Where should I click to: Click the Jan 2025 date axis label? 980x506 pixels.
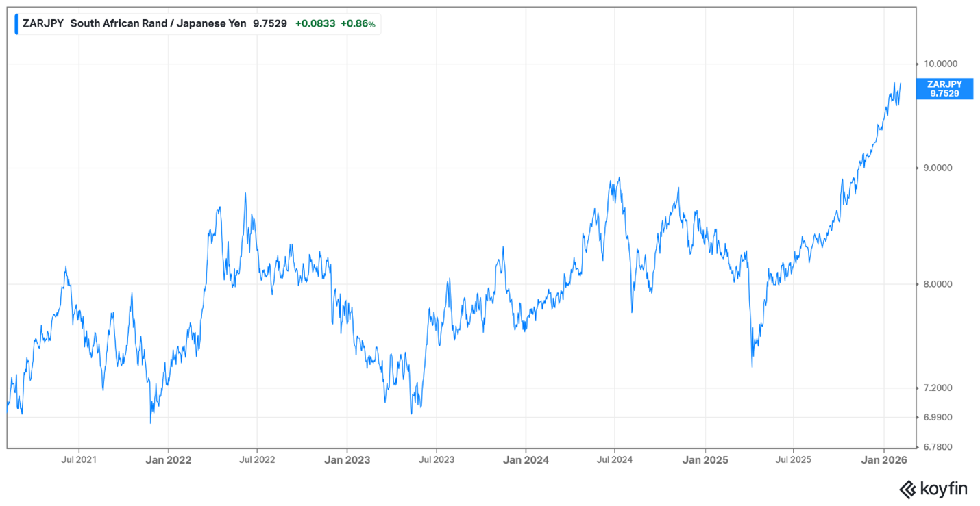tap(705, 459)
